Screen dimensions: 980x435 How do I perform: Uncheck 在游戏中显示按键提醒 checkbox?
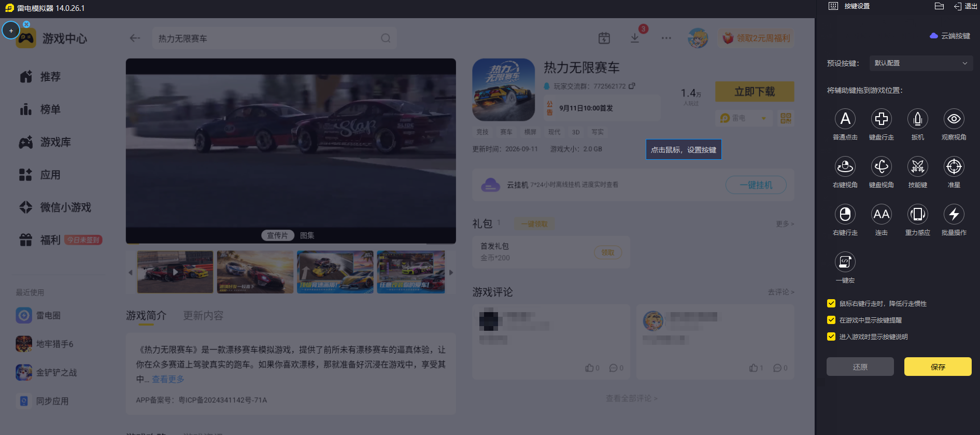831,320
